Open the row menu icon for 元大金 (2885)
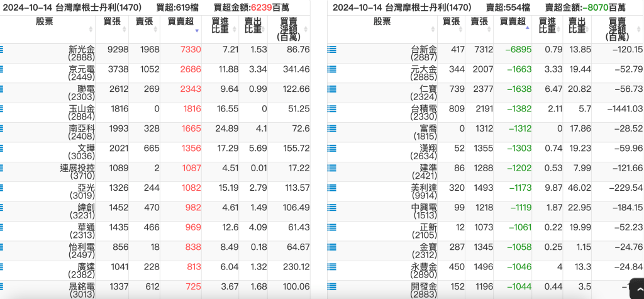 click(332, 69)
